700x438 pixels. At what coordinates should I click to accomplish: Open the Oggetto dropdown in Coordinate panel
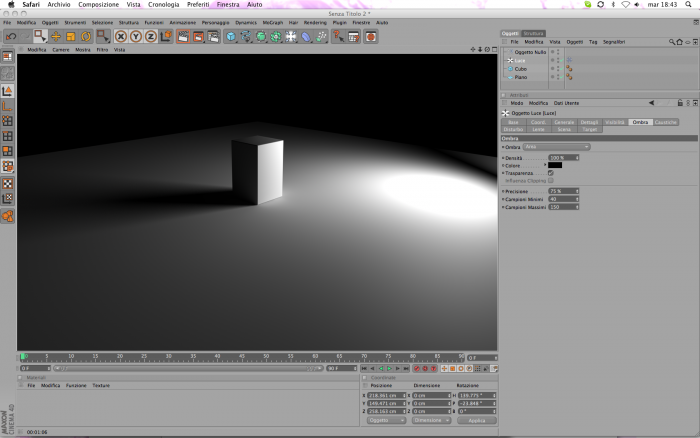pyautogui.click(x=387, y=420)
